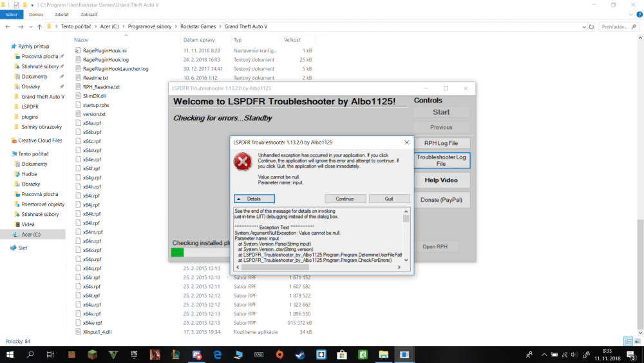Click the Quit button

[x=389, y=199]
